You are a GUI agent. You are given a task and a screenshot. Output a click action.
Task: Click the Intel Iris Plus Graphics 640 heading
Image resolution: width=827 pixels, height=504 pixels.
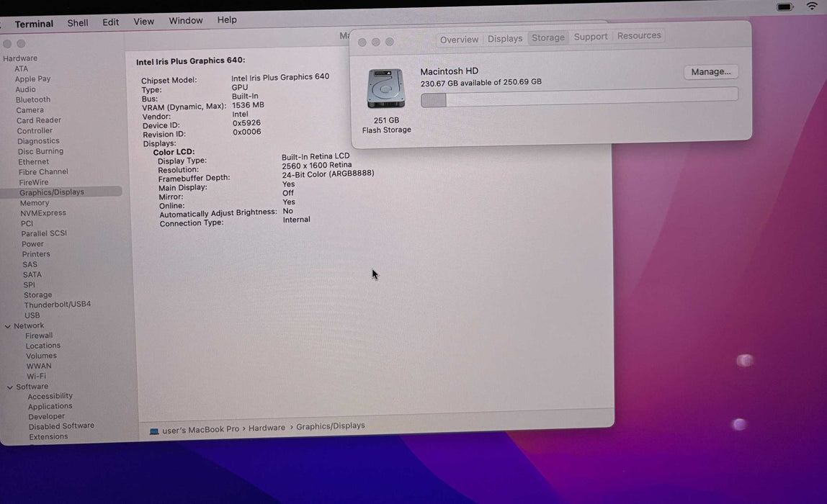(190, 61)
